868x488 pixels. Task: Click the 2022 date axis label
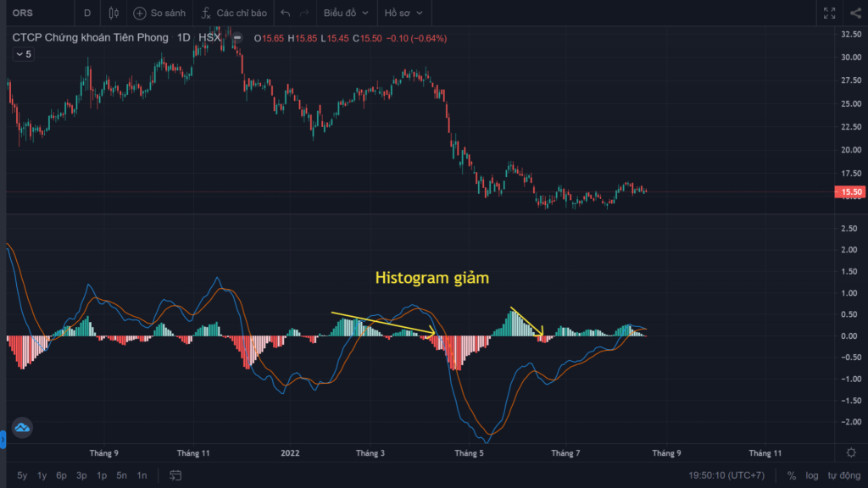coord(290,453)
